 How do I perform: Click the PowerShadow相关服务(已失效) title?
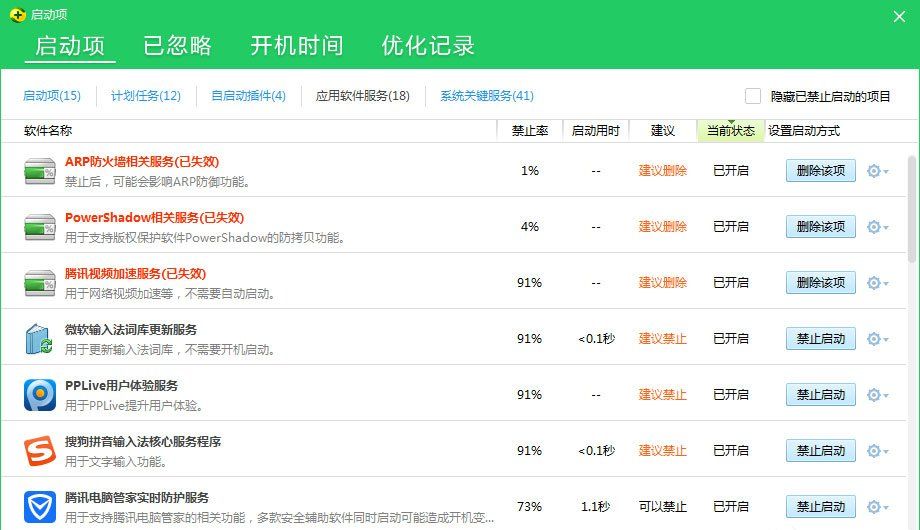tap(154, 218)
